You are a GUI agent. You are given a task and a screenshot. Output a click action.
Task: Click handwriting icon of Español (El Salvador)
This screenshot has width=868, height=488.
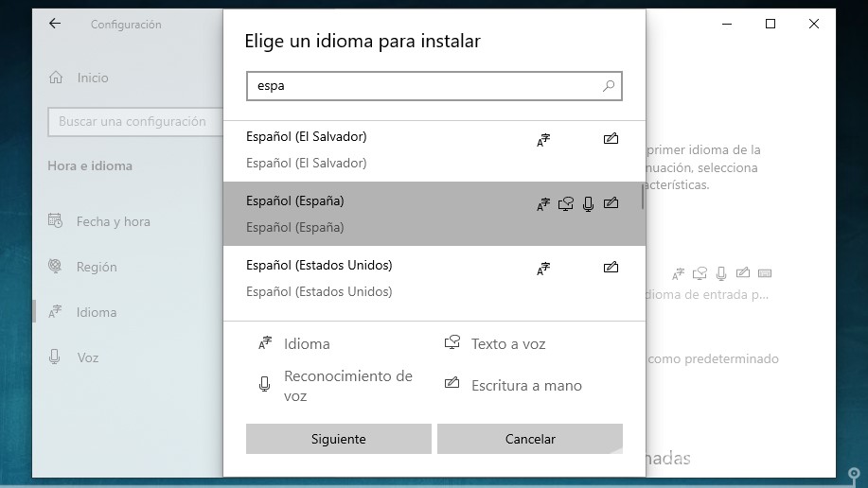611,138
